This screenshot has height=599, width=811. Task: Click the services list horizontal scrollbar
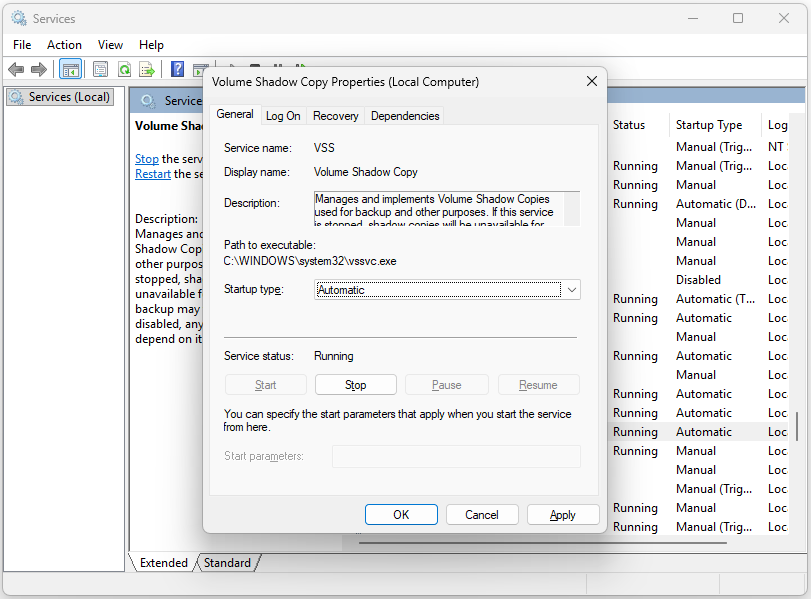(543, 543)
